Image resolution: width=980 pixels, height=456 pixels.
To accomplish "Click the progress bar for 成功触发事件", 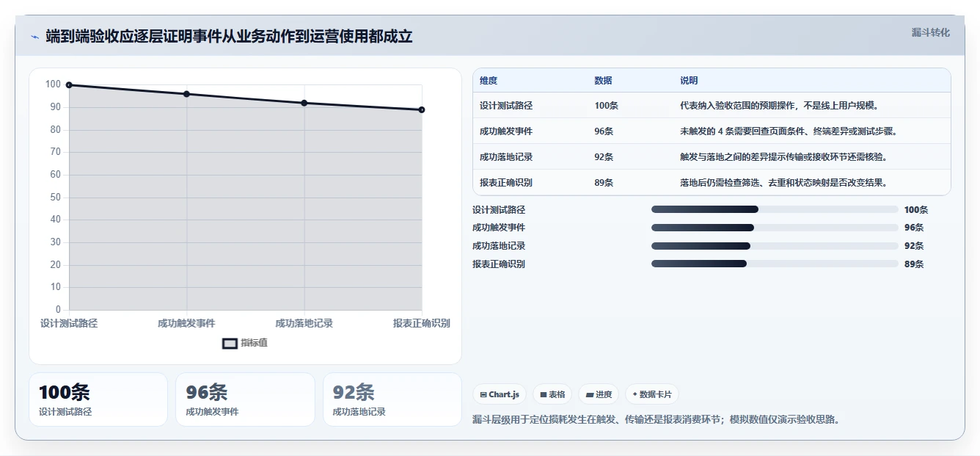I will [775, 228].
